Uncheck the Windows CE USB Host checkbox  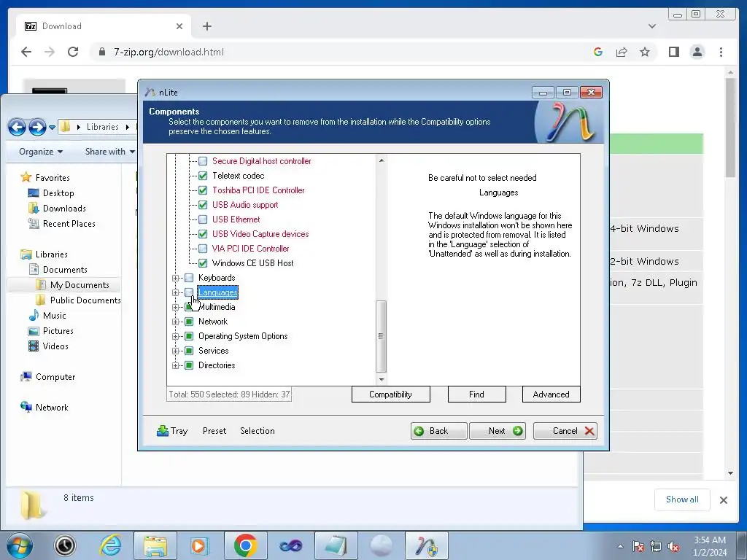tap(203, 262)
